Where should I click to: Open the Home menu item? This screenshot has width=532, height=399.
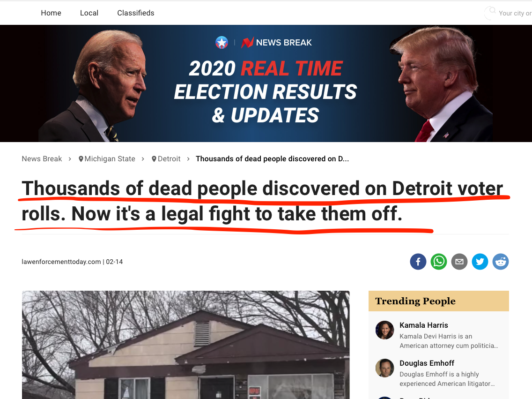click(51, 13)
